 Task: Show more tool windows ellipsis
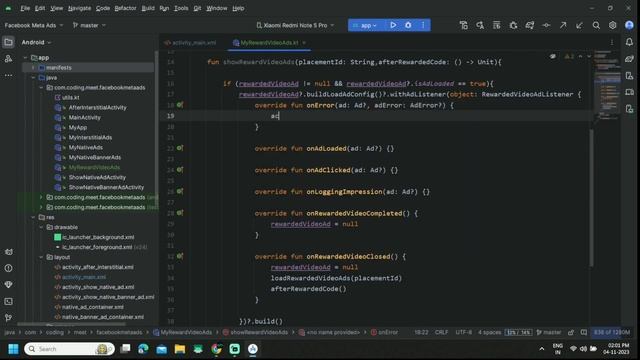coord(9,76)
